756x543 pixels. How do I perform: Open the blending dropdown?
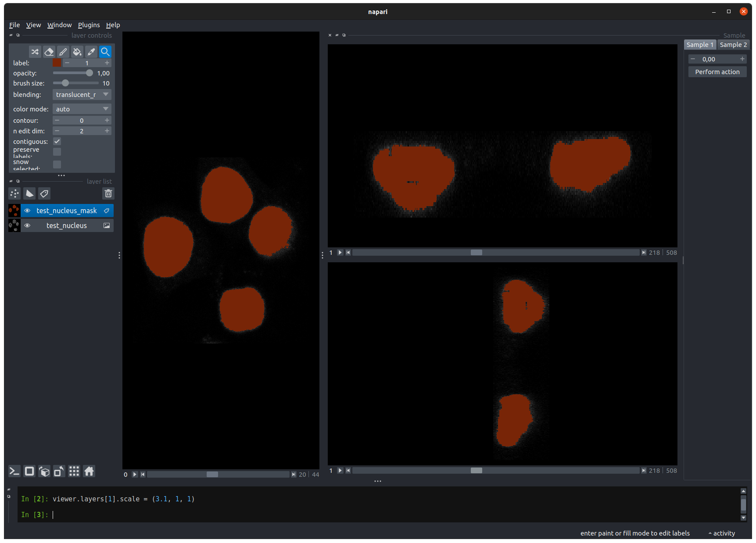click(82, 95)
